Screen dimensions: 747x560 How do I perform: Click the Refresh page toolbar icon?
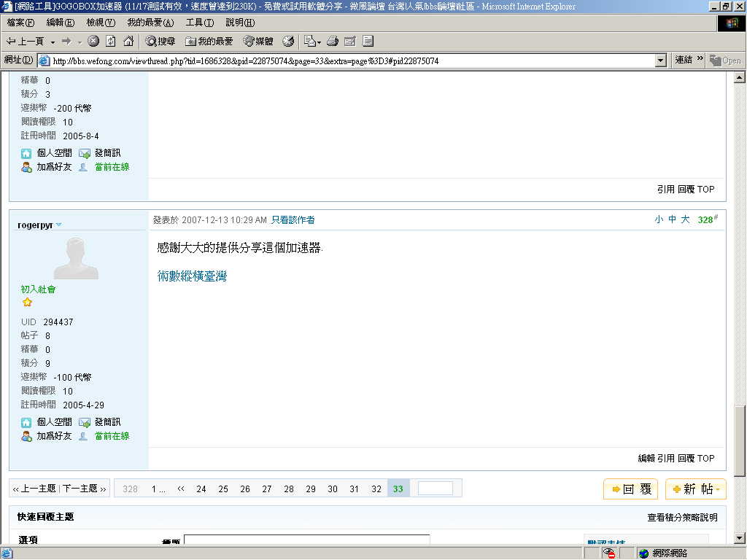tap(111, 41)
